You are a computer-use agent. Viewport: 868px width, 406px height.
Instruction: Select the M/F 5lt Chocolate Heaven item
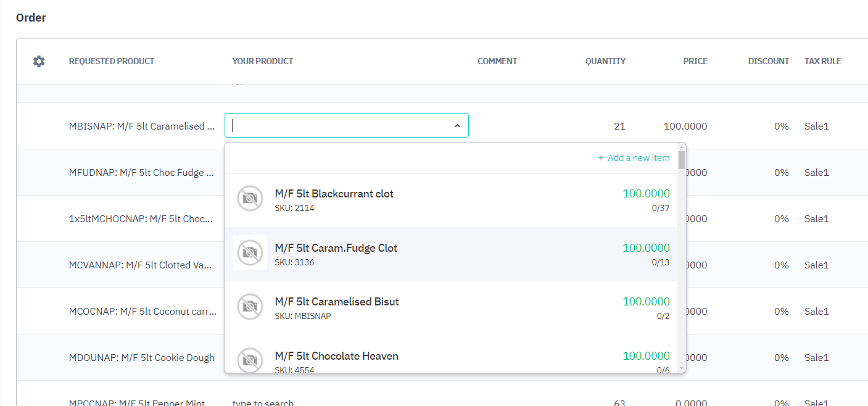coord(336,356)
